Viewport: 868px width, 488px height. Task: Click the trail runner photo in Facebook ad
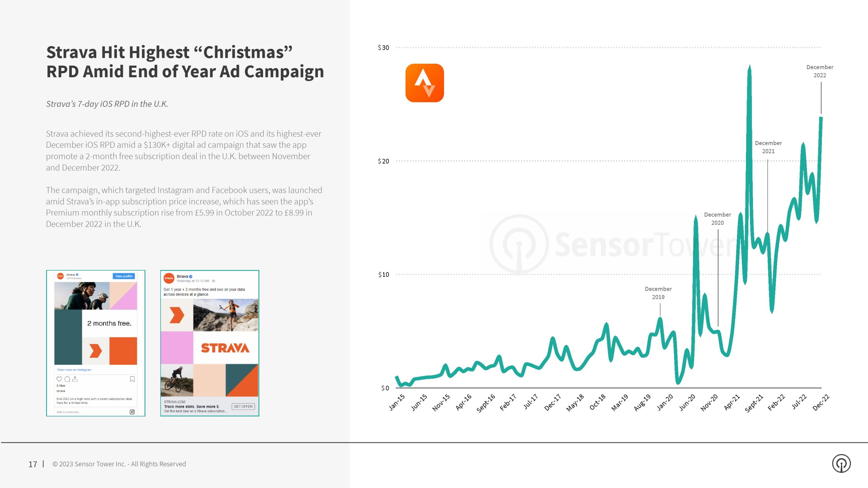(x=225, y=315)
